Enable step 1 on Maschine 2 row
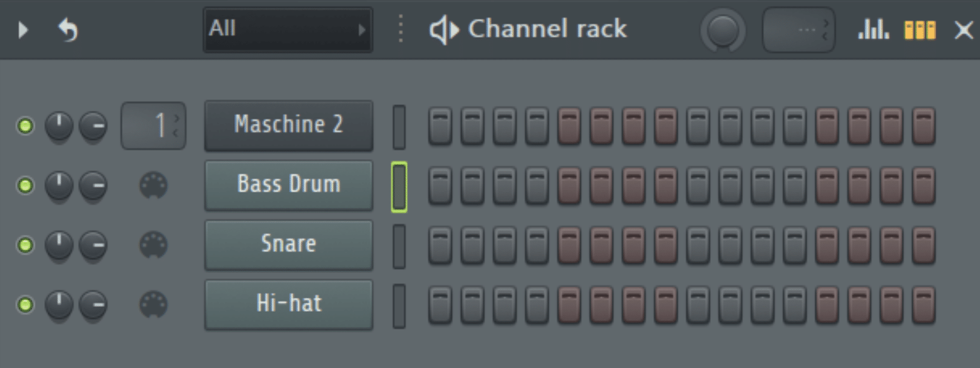Screen dimensions: 980x368 (x=440, y=126)
